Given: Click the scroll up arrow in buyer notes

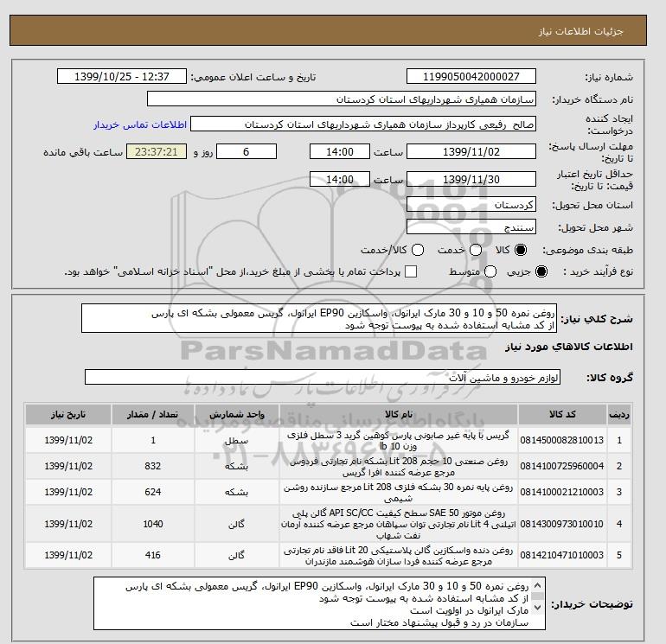Looking at the screenshot, I should pos(537,583).
